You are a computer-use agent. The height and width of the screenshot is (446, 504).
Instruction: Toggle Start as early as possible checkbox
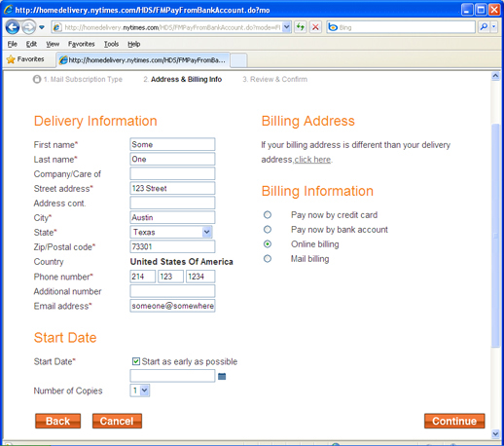tap(136, 361)
